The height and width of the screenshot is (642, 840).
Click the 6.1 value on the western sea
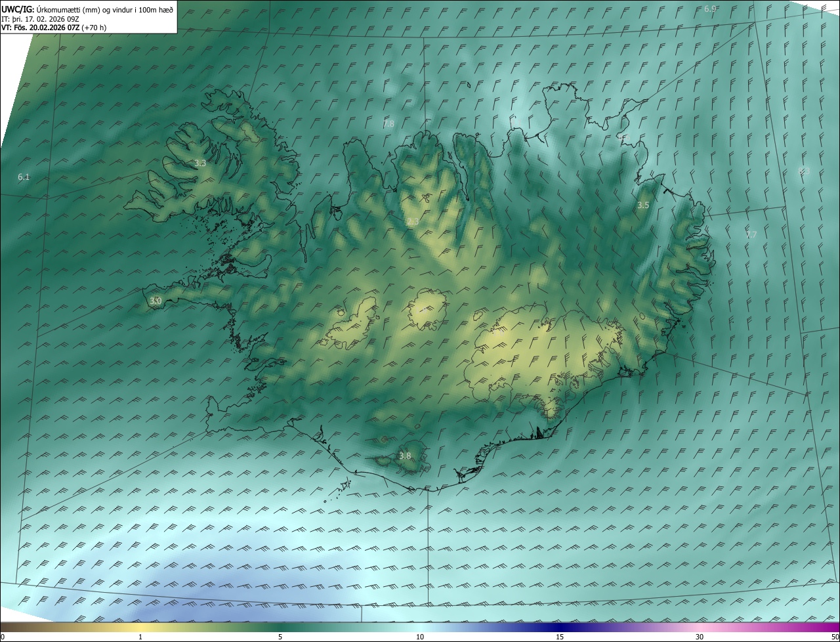click(x=24, y=177)
